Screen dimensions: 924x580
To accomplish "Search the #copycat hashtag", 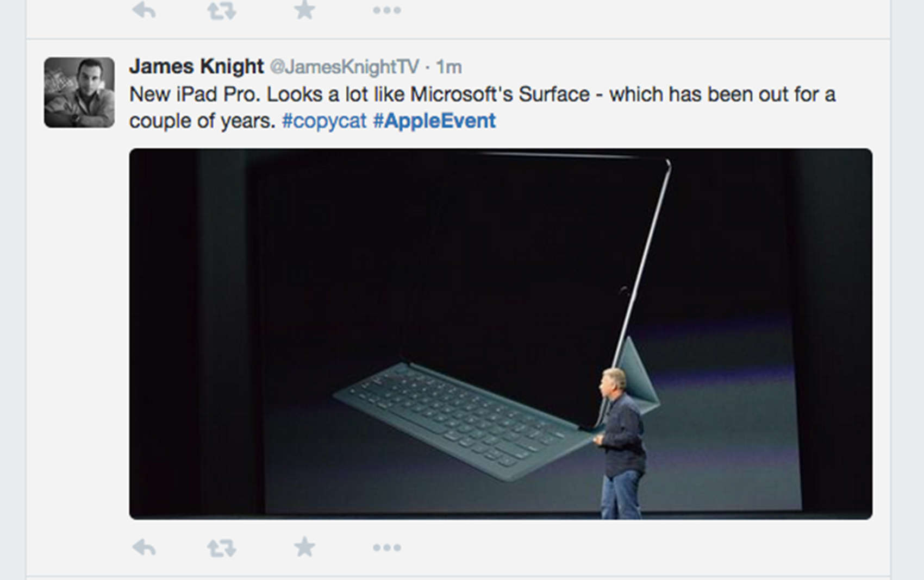I will coord(324,121).
